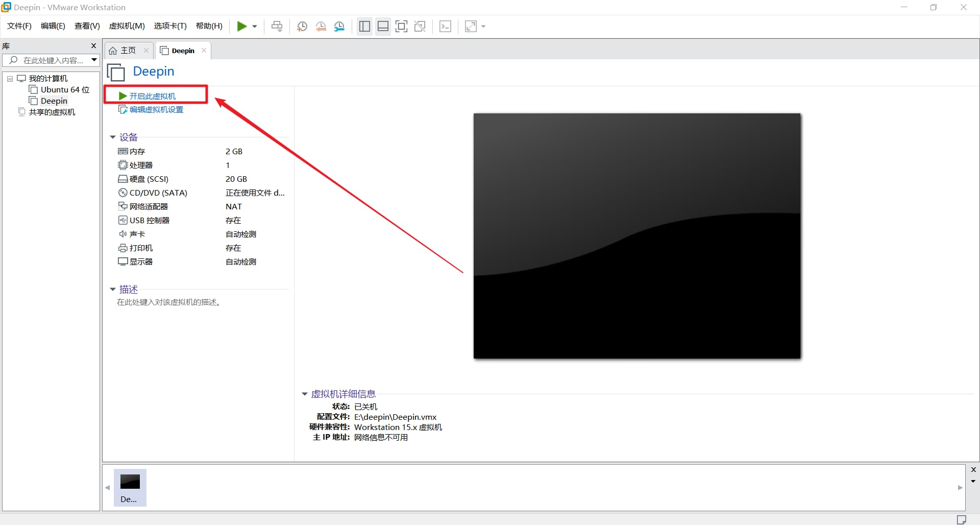Image resolution: width=980 pixels, height=525 pixels.
Task: Toggle the library sidebar view icon
Action: [364, 27]
